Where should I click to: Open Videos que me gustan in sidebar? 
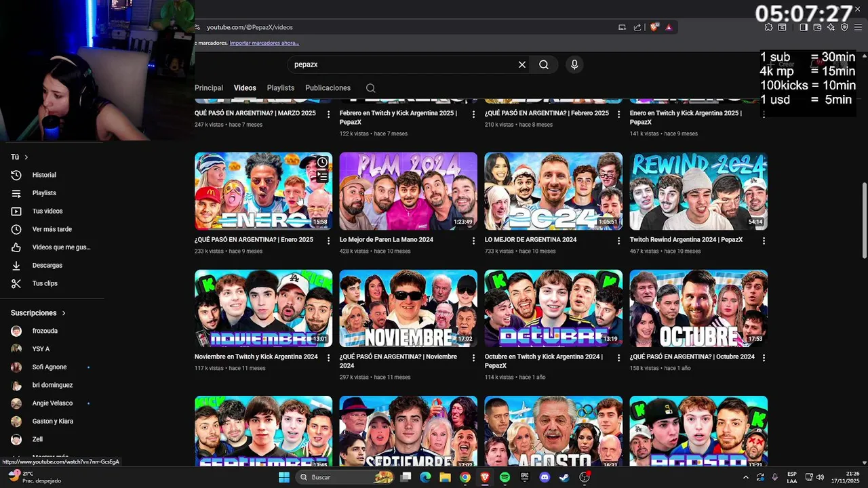(x=52, y=247)
